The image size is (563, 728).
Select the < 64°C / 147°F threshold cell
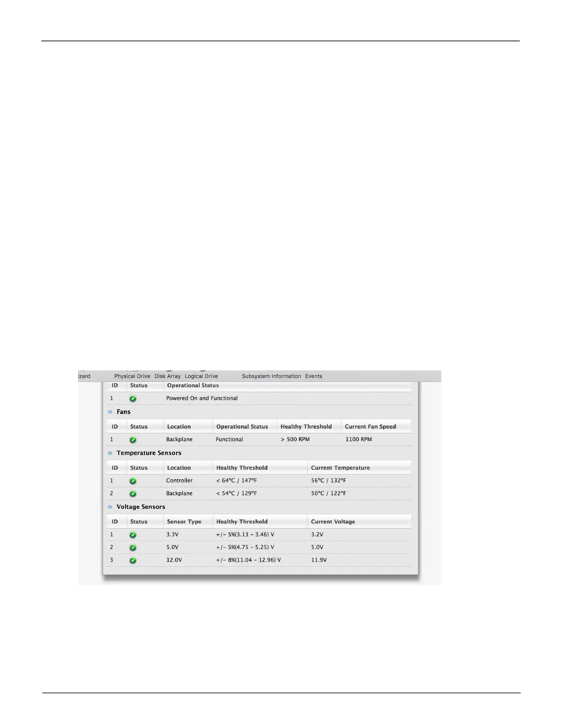click(237, 481)
